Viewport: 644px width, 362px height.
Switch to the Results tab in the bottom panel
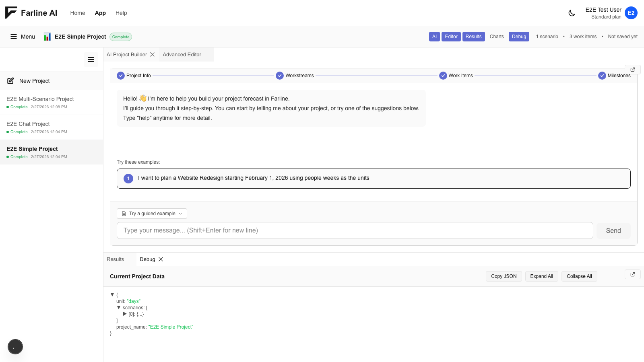[x=116, y=259]
